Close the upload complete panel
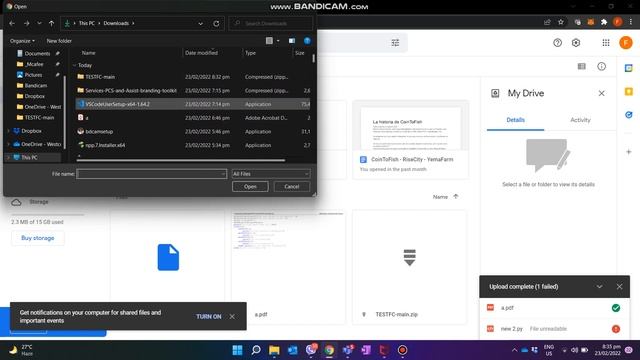 coord(619,287)
